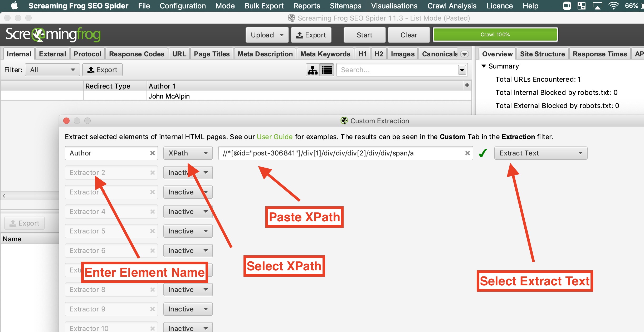Screen dimensions: 644x332
Task: Open the User Guide link
Action: coord(274,136)
